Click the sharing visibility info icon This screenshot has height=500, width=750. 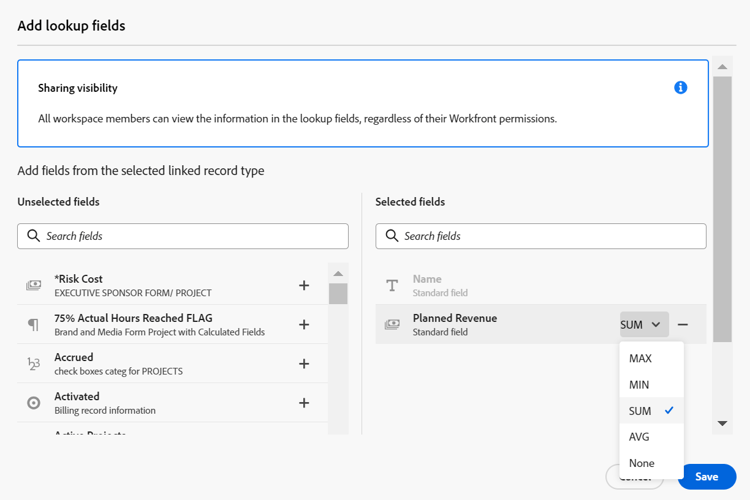681,88
